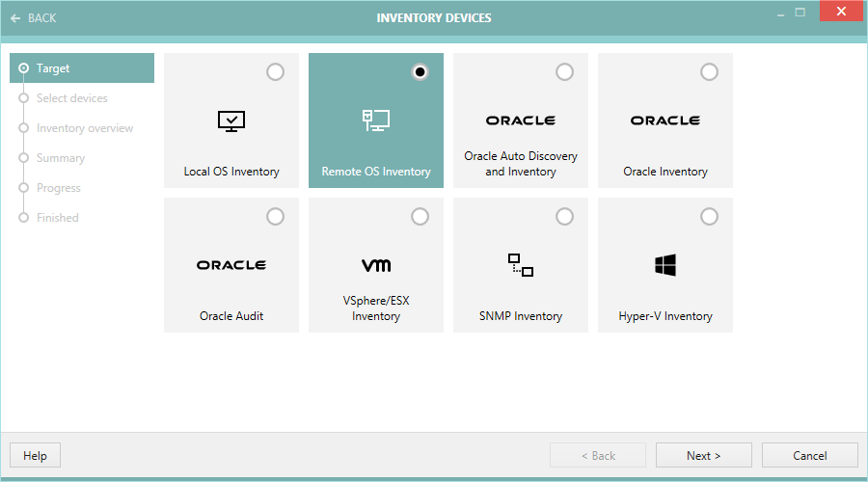
Task: Choose the Oracle Audit radio button
Action: coord(275,217)
